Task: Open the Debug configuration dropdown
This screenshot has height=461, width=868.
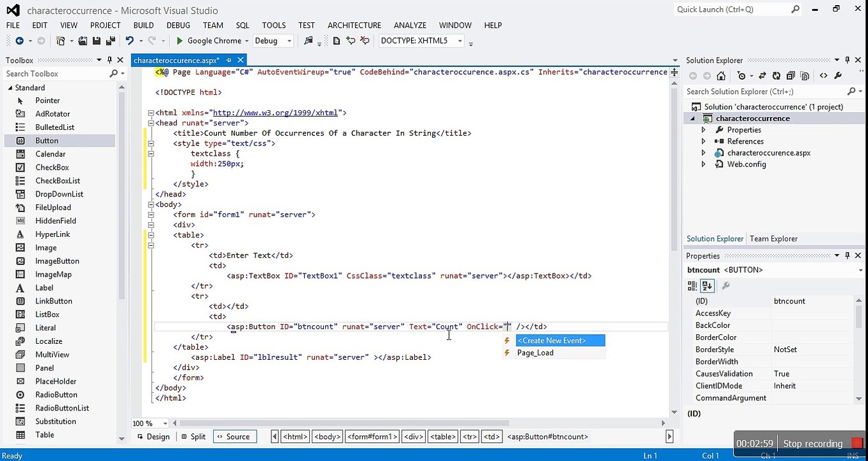Action: click(x=289, y=40)
